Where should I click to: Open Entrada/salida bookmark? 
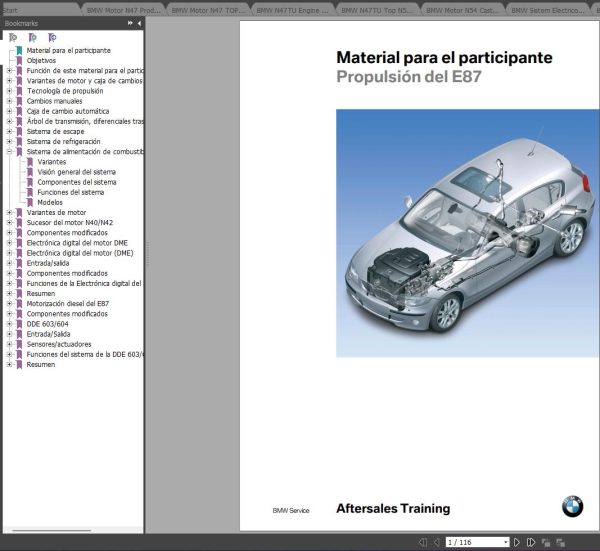pos(48,263)
